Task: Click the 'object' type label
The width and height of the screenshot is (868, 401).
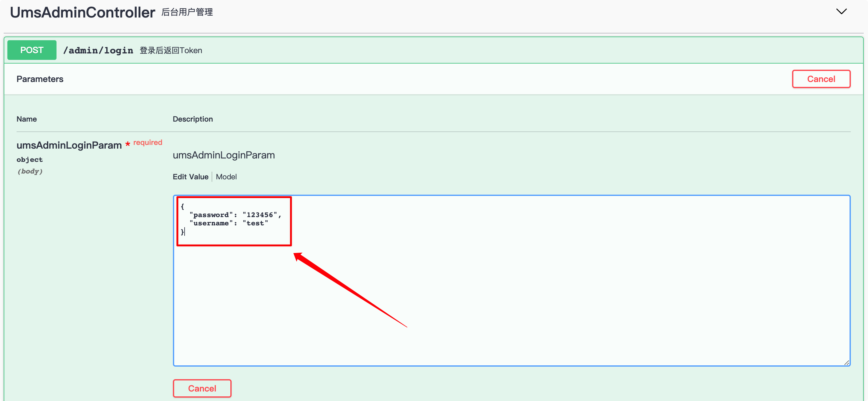Action: click(30, 159)
